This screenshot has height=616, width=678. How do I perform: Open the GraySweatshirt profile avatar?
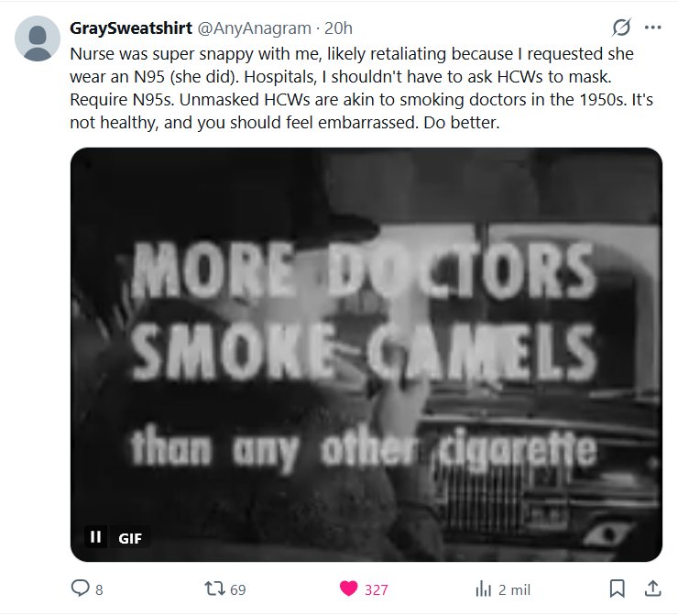click(x=38, y=38)
